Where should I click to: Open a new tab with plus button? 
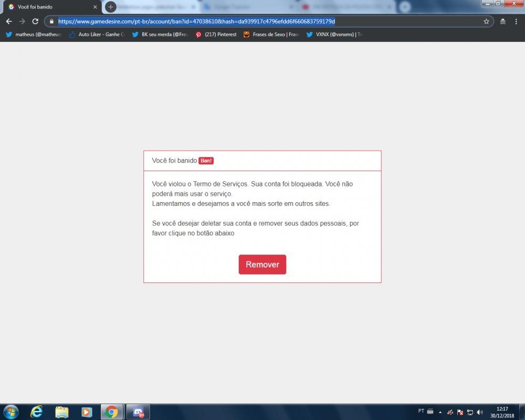pyautogui.click(x=110, y=7)
